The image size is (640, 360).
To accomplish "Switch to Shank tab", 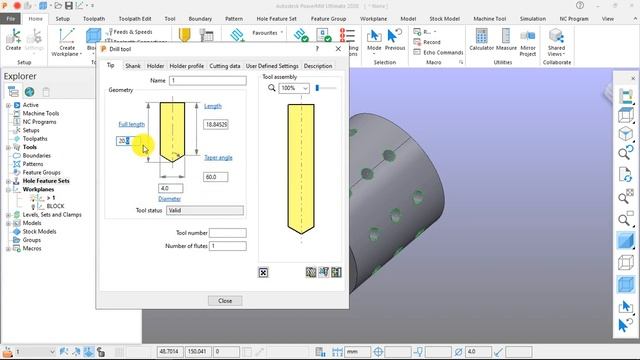I will [x=133, y=66].
